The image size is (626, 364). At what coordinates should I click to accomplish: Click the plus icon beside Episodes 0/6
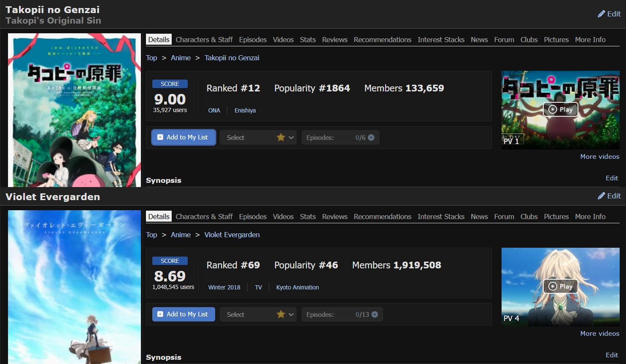pos(371,137)
